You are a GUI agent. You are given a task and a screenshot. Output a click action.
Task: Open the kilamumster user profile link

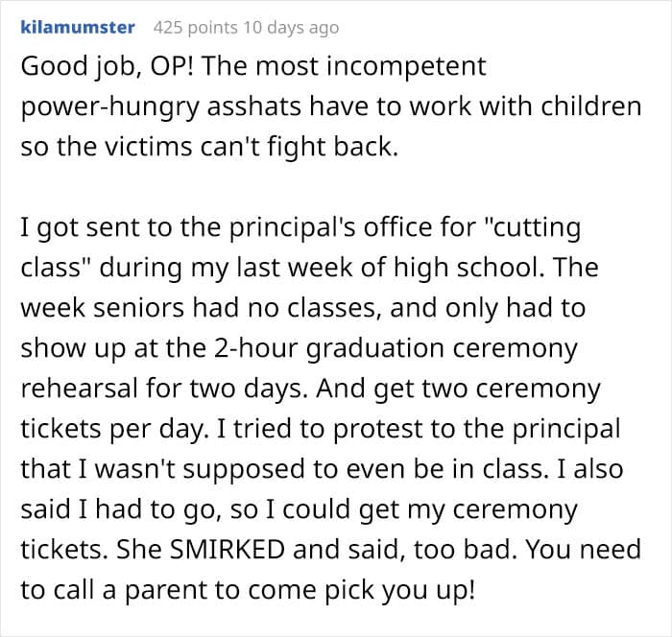click(78, 28)
